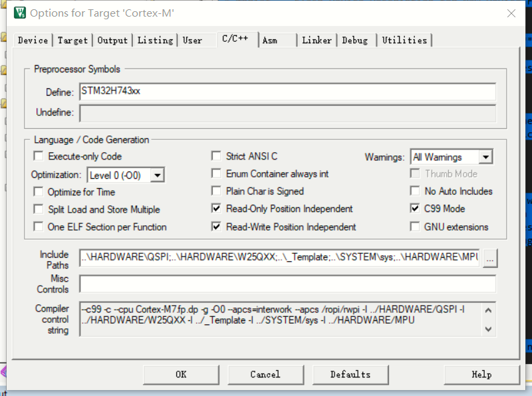Switch to the Linker tab
The height and width of the screenshot is (396, 532).
[x=317, y=41]
